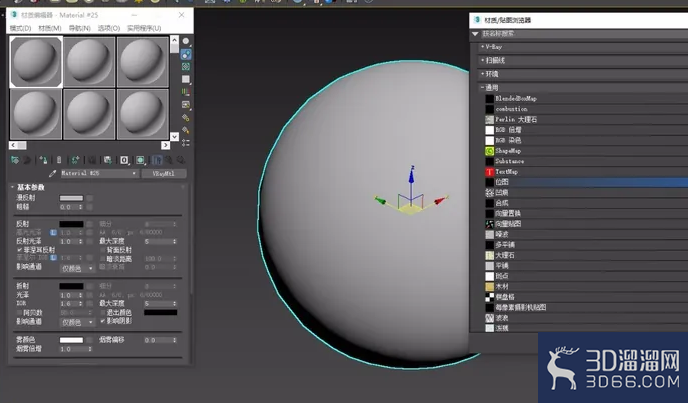The width and height of the screenshot is (688, 403).
Task: Open Mode (D) menu in material editor
Action: 20,28
